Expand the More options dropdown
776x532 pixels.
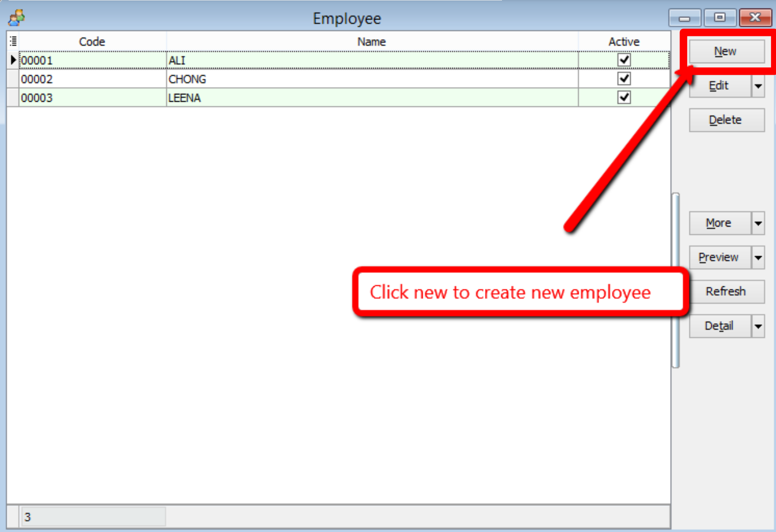coord(759,223)
